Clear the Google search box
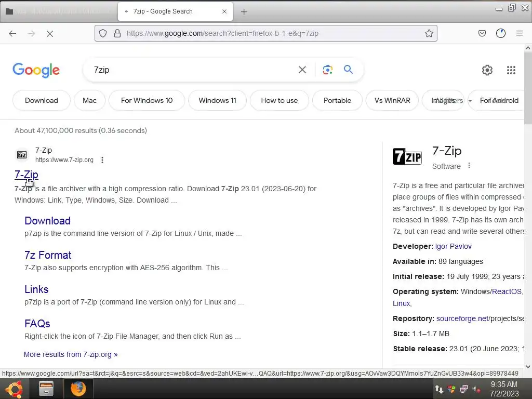532x399 pixels. (302, 70)
